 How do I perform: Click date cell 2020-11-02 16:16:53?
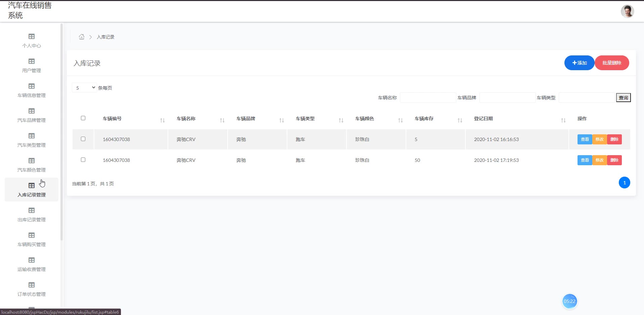(496, 139)
